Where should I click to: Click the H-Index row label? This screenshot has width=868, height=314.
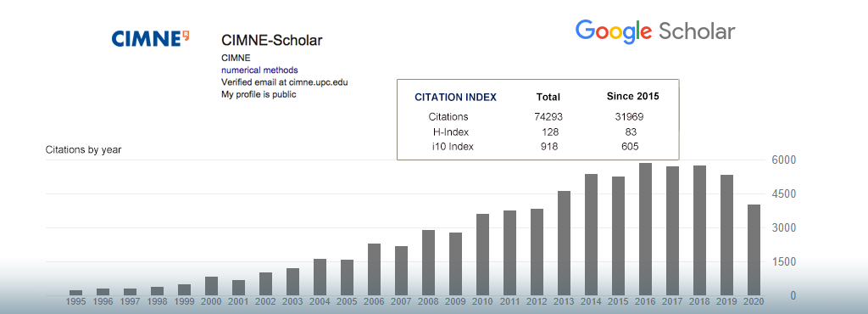[x=451, y=132]
